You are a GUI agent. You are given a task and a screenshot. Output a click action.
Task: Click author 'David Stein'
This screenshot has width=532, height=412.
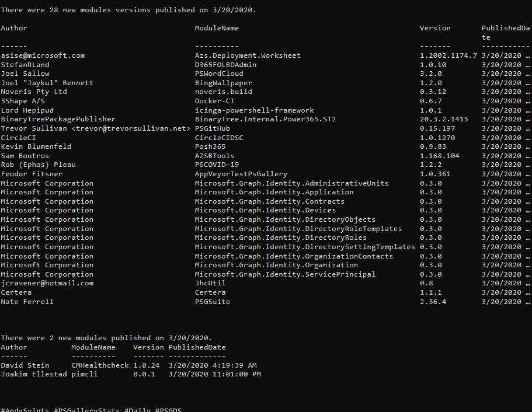pos(25,365)
